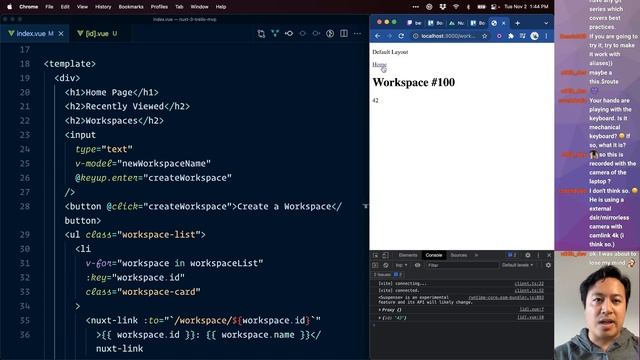Close the index.vue editor tab
This screenshot has height=360, width=640.
[61, 33]
